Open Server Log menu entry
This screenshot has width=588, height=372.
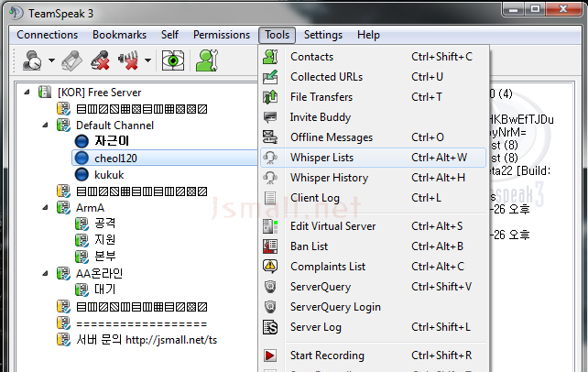coord(373,327)
